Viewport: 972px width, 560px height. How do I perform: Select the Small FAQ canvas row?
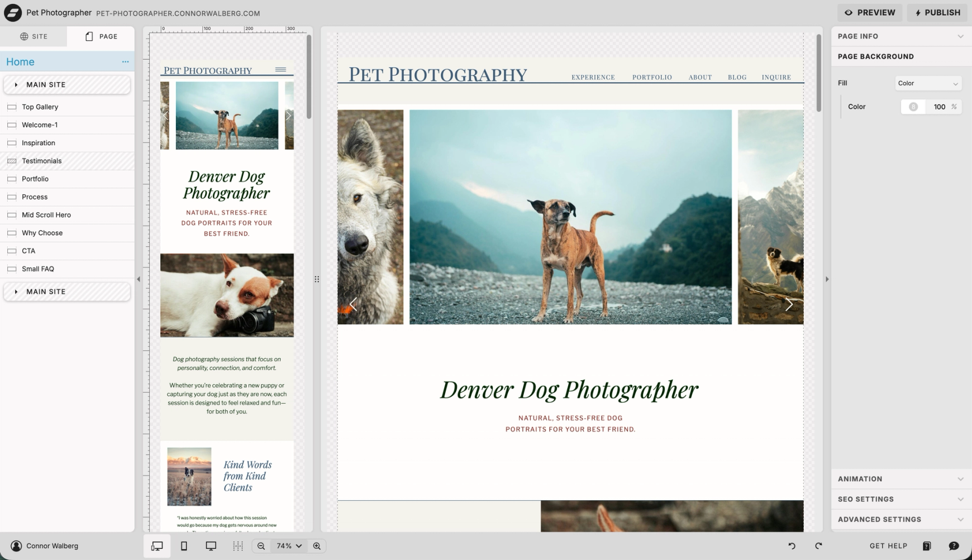click(67, 269)
